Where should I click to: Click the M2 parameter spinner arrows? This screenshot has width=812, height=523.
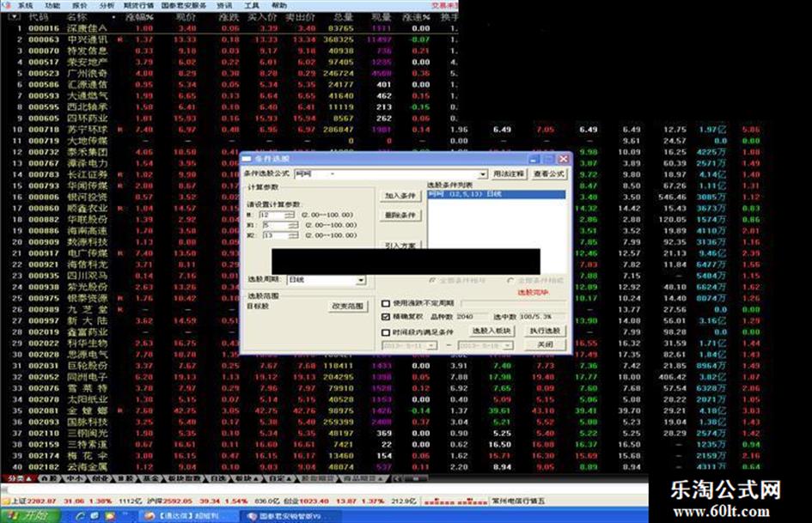pyautogui.click(x=294, y=235)
